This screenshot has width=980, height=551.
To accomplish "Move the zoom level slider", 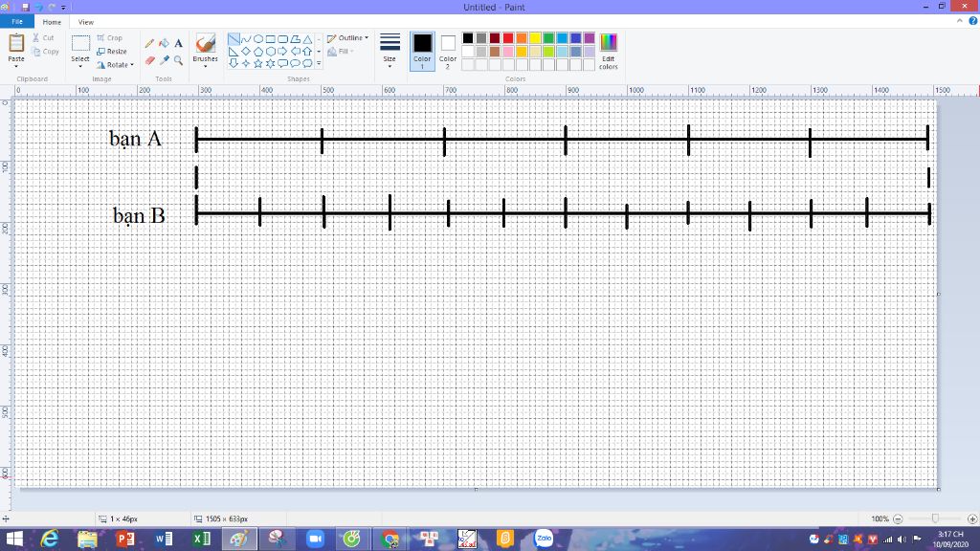I will point(935,518).
